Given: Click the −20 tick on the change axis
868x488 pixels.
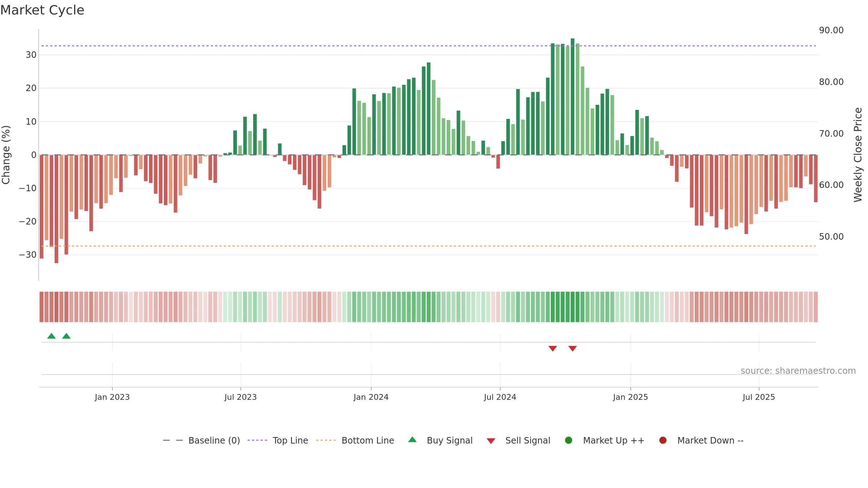Looking at the screenshot, I should (x=28, y=222).
